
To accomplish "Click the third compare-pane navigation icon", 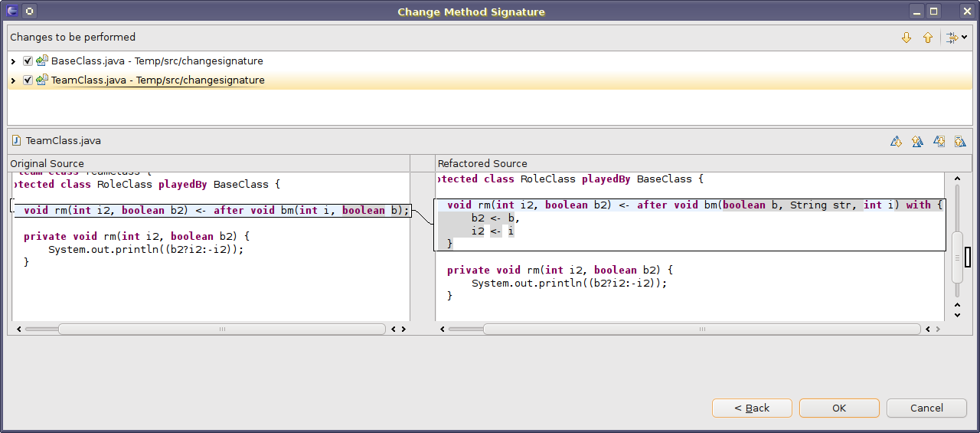I will coord(939,141).
